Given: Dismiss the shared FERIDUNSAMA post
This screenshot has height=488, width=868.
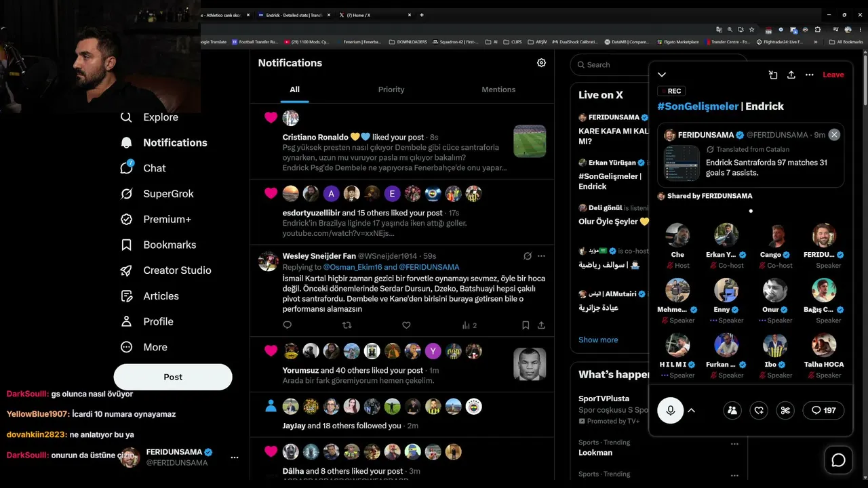Looking at the screenshot, I should click(x=834, y=135).
